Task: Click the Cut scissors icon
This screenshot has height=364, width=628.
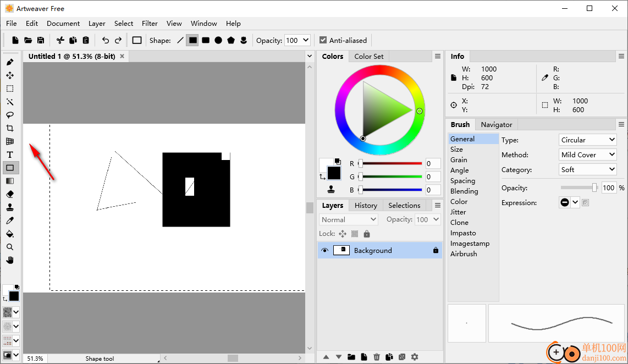Action: click(60, 40)
